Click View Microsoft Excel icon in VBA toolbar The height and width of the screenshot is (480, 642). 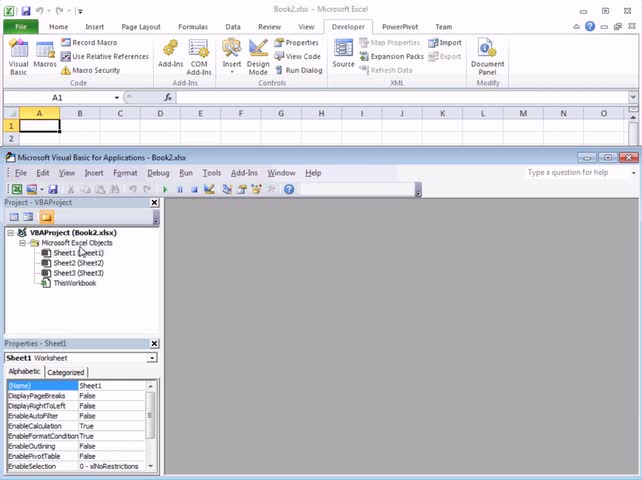tap(17, 189)
